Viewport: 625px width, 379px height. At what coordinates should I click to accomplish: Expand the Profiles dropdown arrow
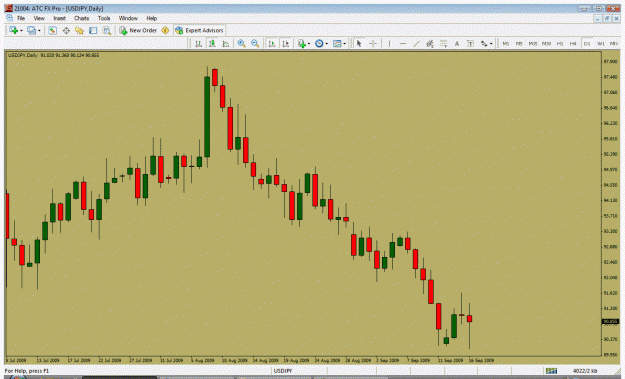point(39,31)
